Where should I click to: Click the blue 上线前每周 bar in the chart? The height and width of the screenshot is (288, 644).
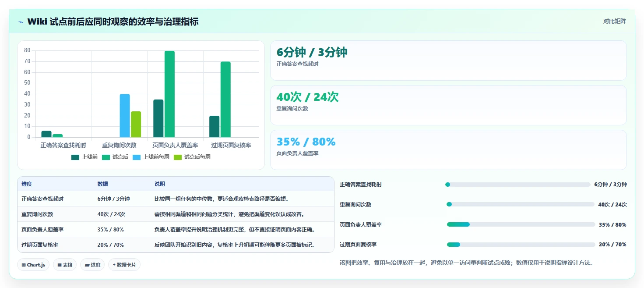125,116
